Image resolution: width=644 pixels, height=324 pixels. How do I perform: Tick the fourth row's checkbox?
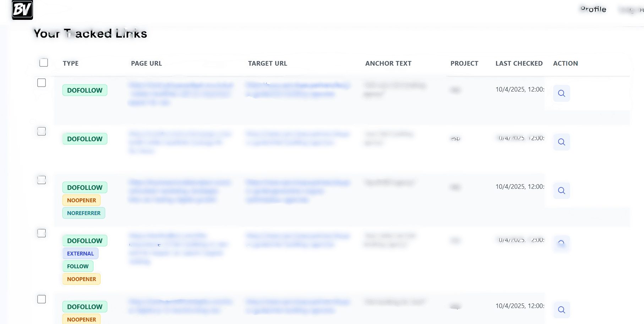click(x=42, y=233)
